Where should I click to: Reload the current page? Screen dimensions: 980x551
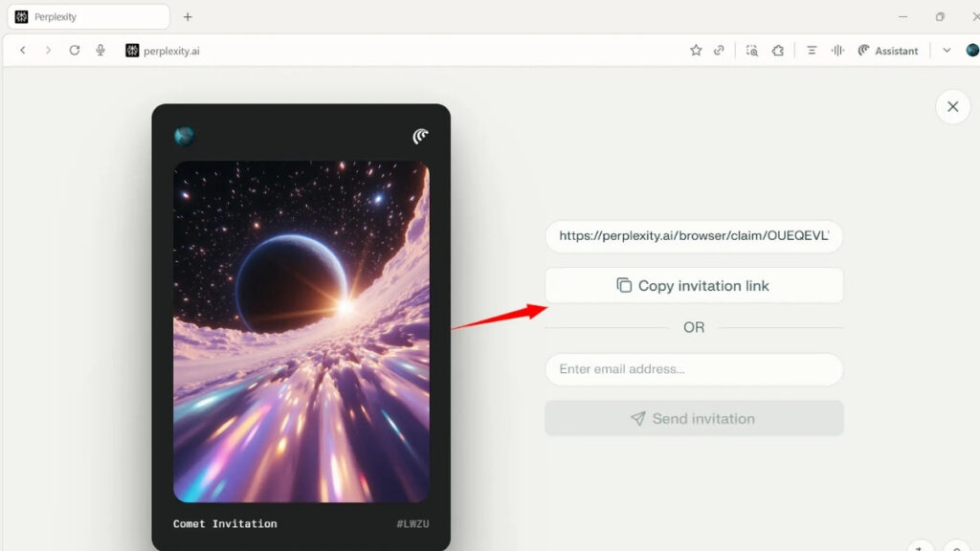pos(75,51)
